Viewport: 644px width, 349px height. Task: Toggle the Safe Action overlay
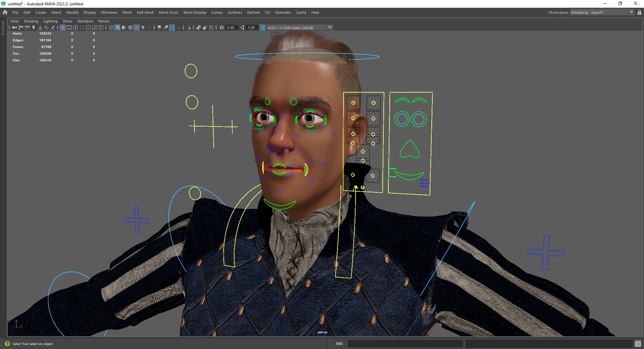[x=95, y=28]
